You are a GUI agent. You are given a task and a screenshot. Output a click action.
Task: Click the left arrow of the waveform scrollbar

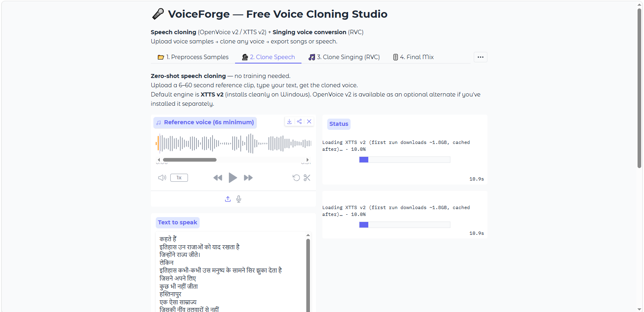point(159,160)
